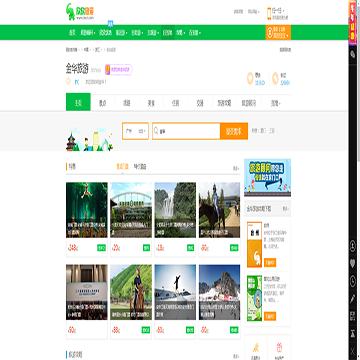Click the 厦门 hot search link

tap(263, 131)
